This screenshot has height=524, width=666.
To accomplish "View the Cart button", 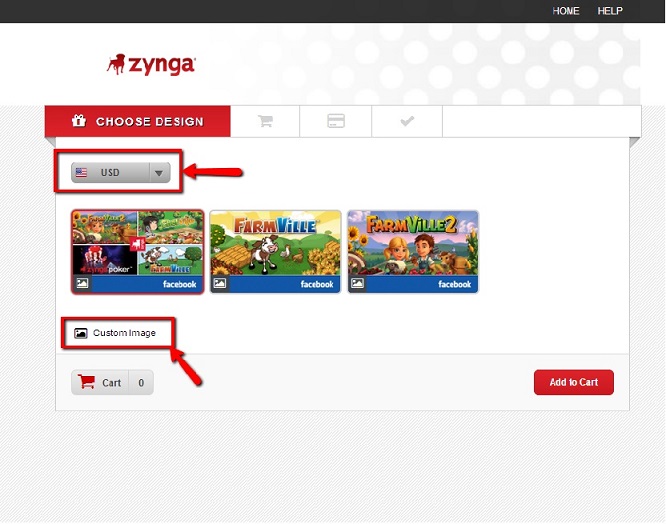I will click(x=112, y=383).
